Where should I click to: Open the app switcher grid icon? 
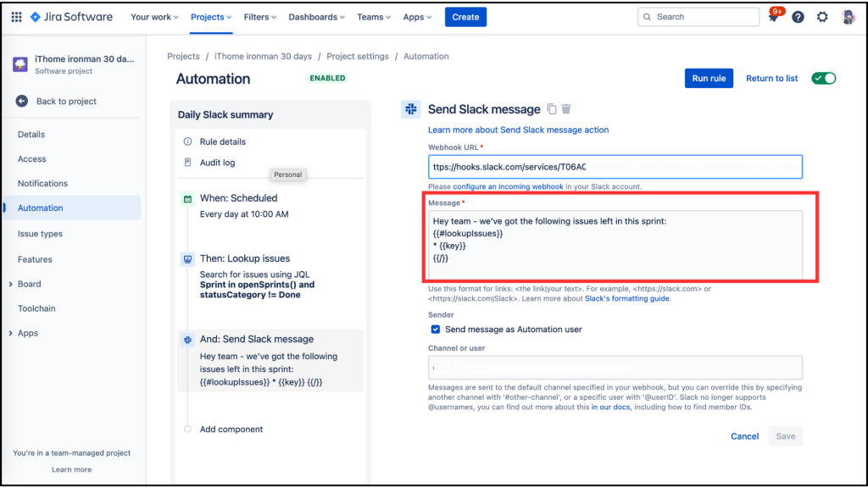17,17
